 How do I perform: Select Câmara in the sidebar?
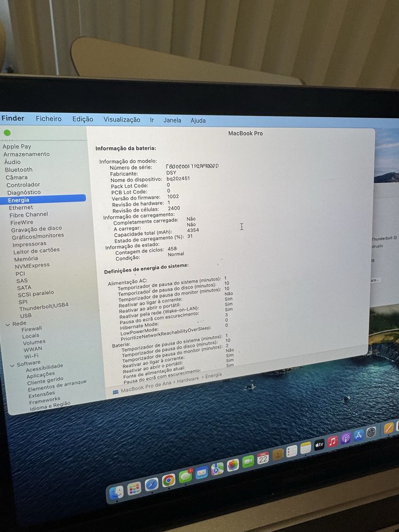point(16,177)
